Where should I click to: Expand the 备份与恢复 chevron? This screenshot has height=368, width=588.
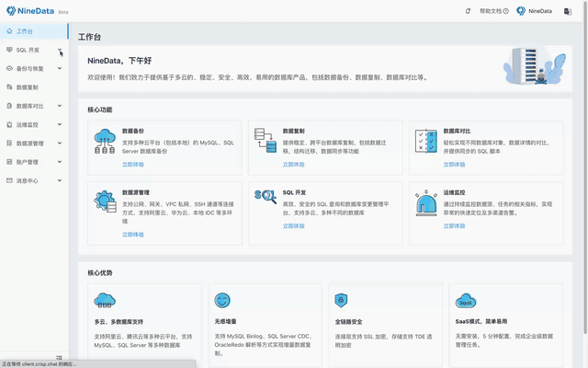click(60, 68)
